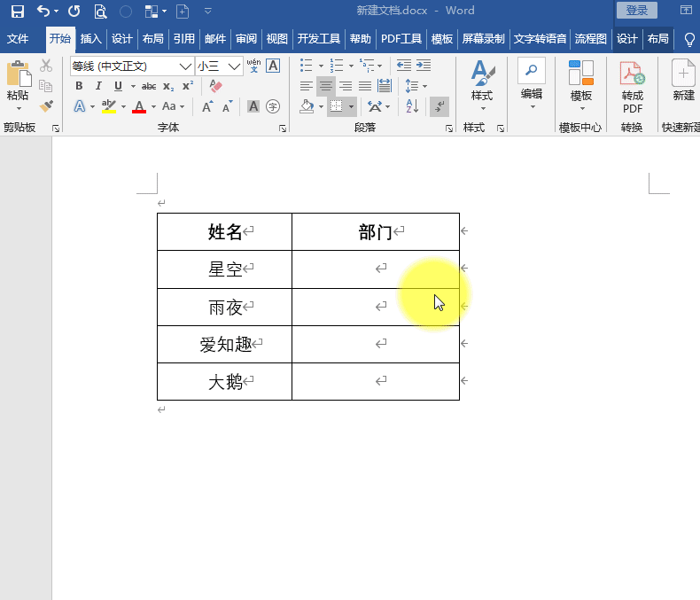Viewport: 700px width, 600px height.
Task: Undo the last action
Action: point(43,11)
